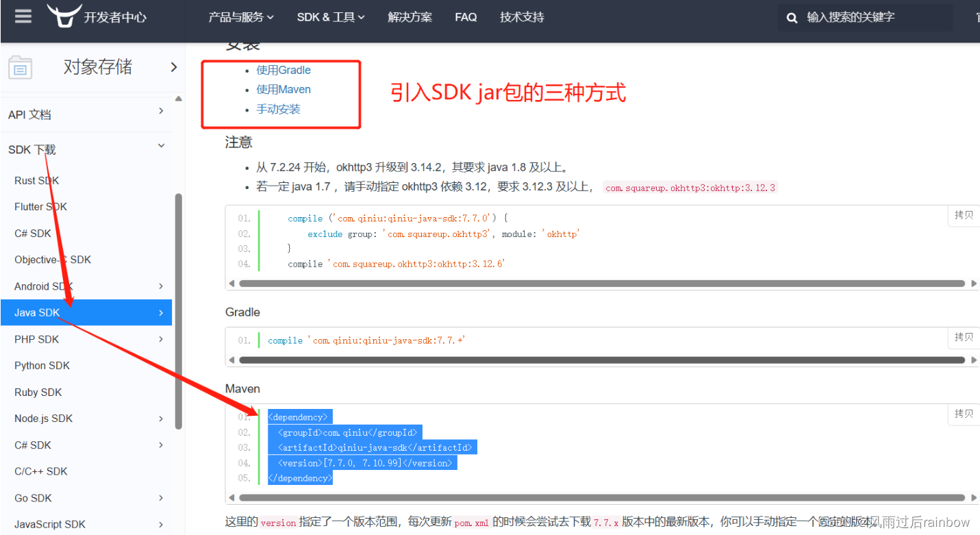Click the Gradle section heading
This screenshot has height=535, width=980.
[243, 312]
